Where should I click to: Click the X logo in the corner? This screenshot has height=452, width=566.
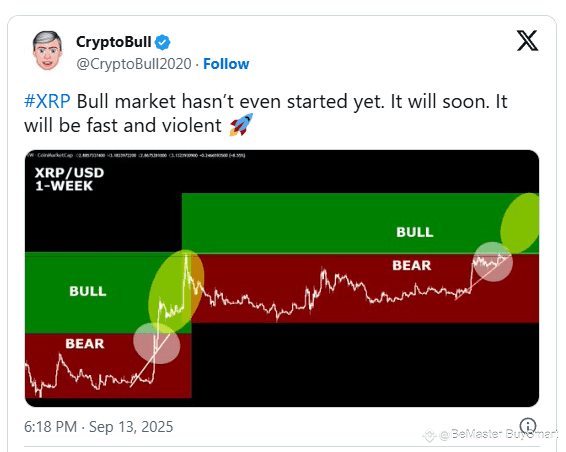click(527, 40)
